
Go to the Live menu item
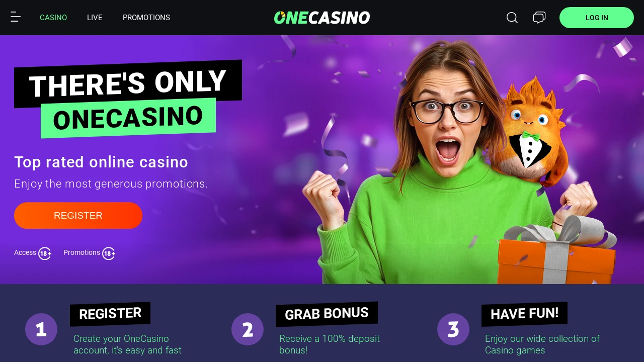point(95,18)
